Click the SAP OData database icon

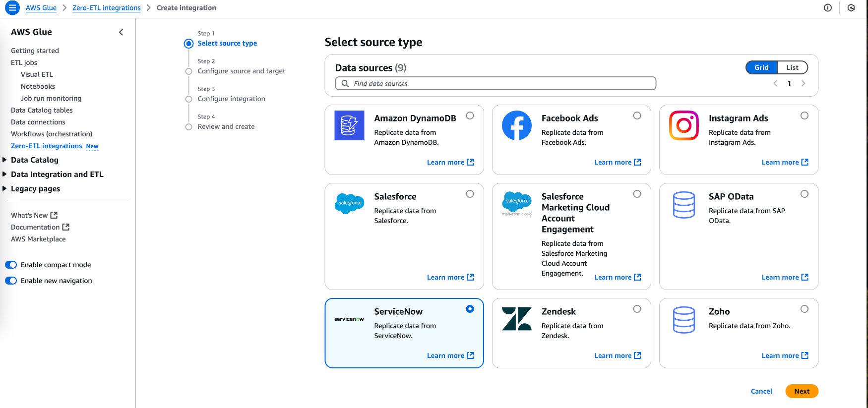[683, 205]
